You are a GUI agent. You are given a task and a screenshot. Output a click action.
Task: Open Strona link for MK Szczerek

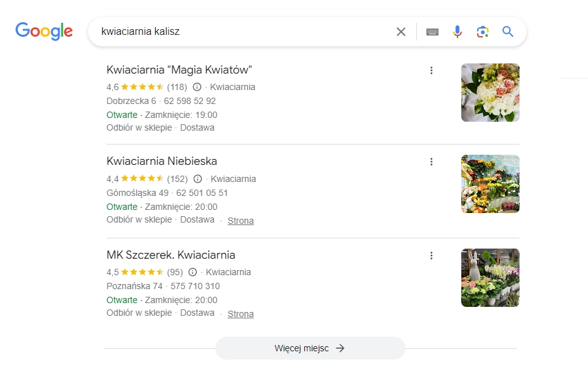(x=241, y=314)
